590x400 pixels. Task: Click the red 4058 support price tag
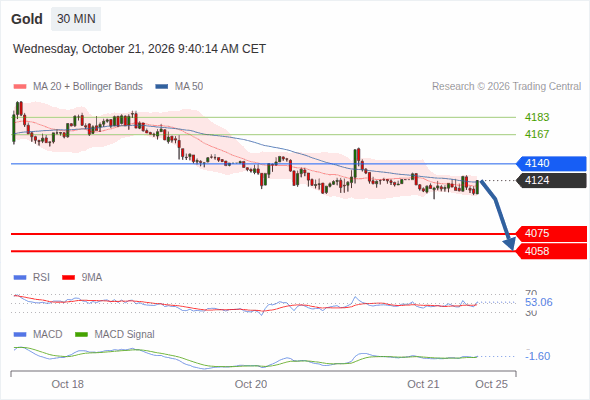[551, 251]
